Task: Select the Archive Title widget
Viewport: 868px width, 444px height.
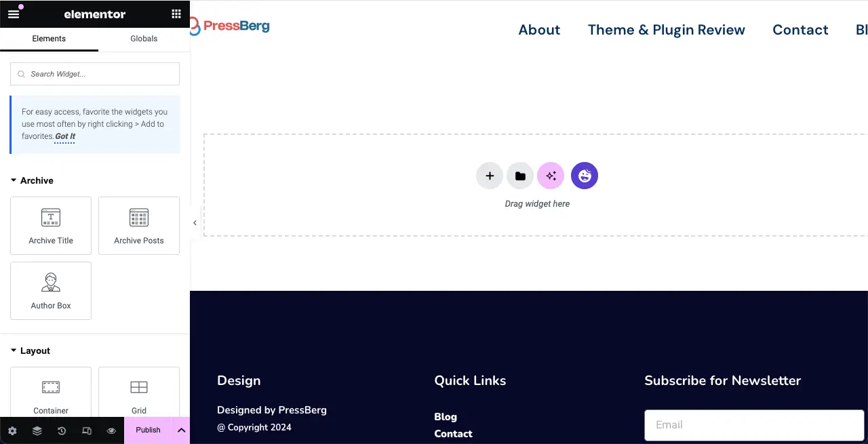Action: pos(51,226)
